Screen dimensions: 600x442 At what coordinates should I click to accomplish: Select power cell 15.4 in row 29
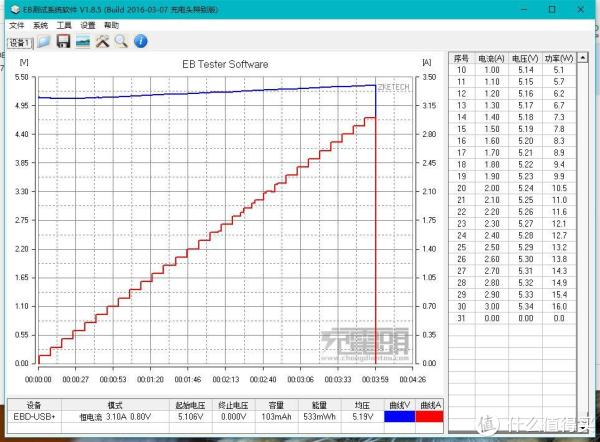[559, 295]
